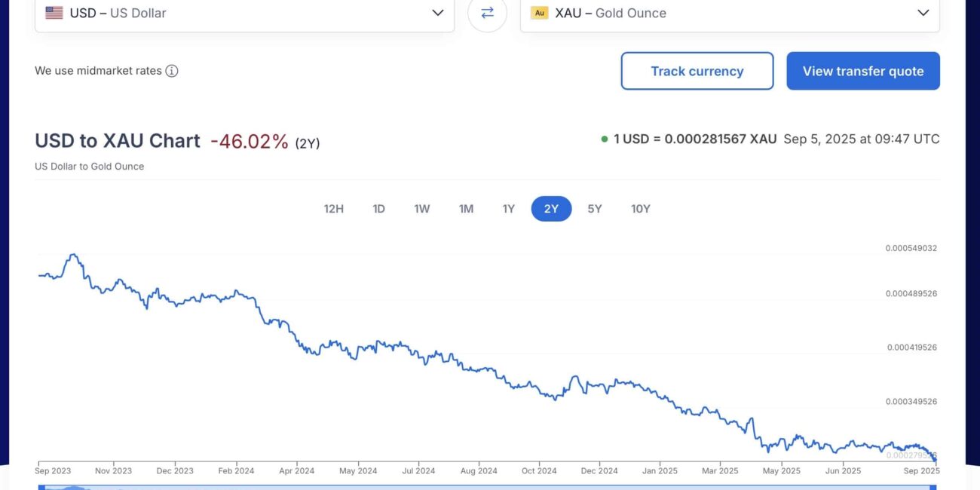Click the gold Au currency icon
The height and width of the screenshot is (490, 980).
539,13
